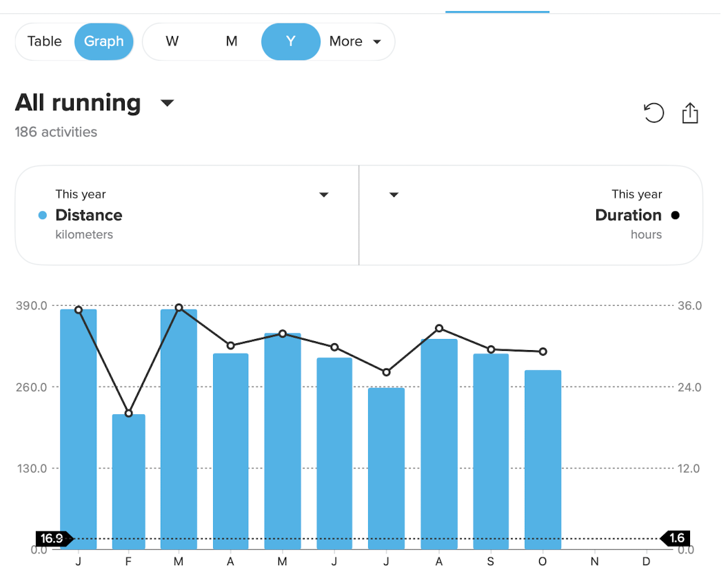Click the February distance bar
This screenshot has width=728, height=583.
point(129,482)
